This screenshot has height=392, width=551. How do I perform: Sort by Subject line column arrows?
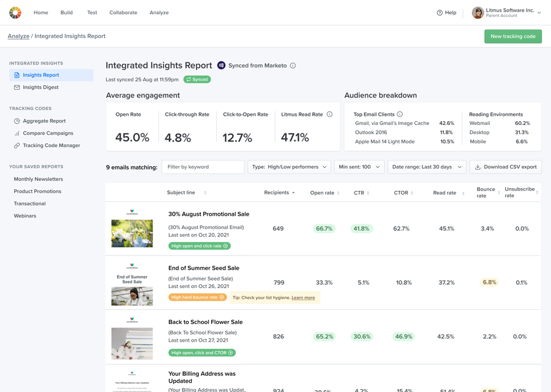[x=205, y=193]
